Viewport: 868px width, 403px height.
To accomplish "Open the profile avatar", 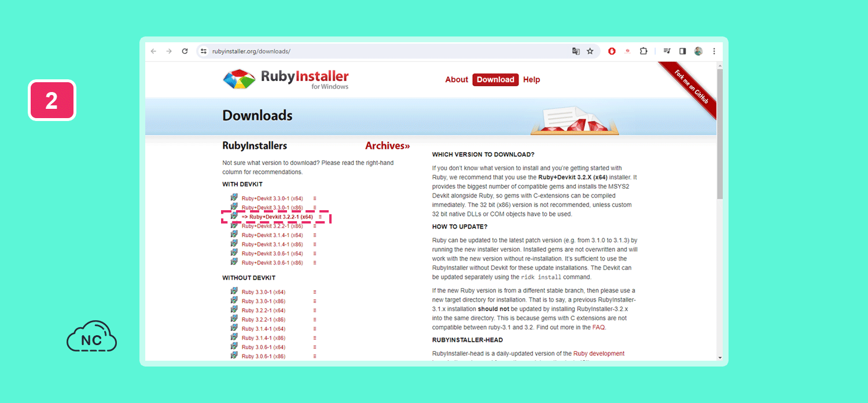I will tap(698, 51).
